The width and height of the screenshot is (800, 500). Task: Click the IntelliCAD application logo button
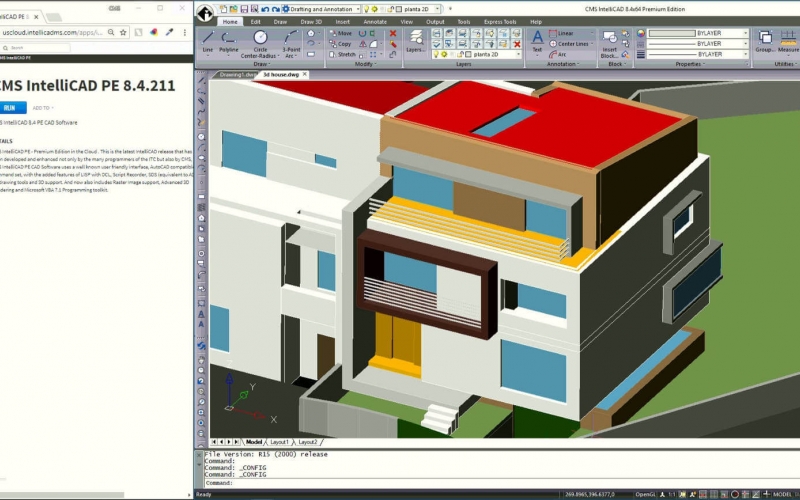(205, 13)
